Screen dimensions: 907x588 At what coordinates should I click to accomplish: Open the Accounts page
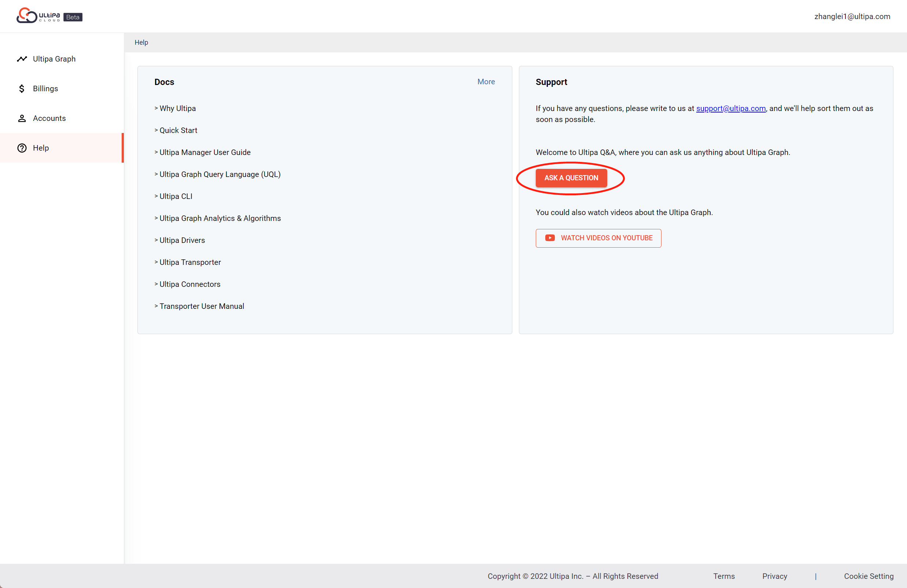tap(62, 118)
